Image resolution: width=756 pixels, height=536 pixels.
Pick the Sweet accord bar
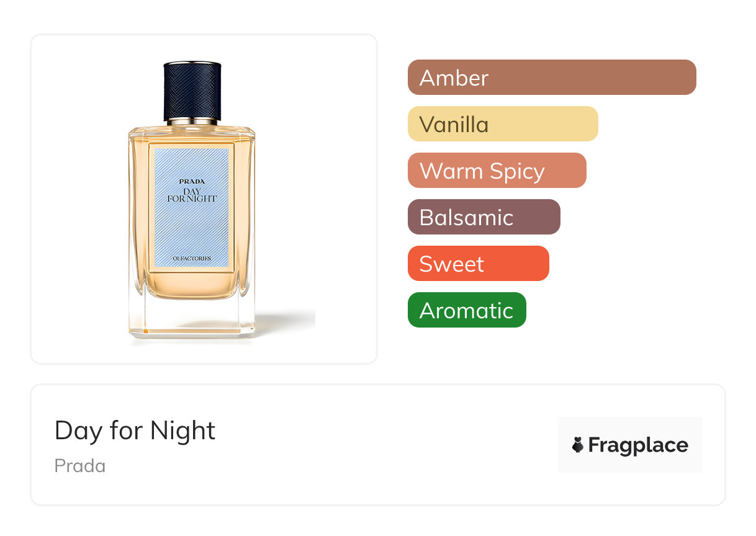[479, 264]
